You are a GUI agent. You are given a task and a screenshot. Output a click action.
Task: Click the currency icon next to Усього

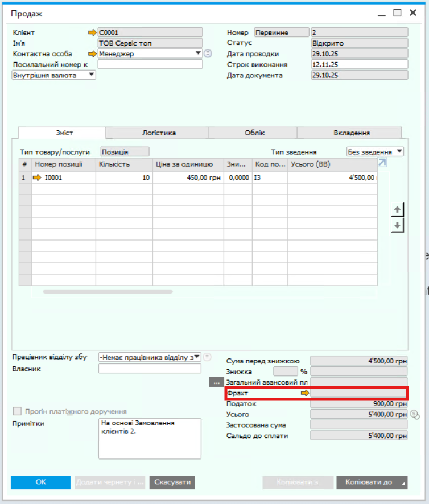coord(414,414)
